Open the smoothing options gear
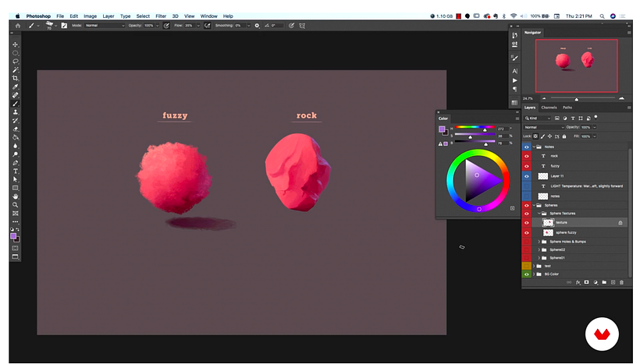The width and height of the screenshot is (640, 364). [x=257, y=25]
